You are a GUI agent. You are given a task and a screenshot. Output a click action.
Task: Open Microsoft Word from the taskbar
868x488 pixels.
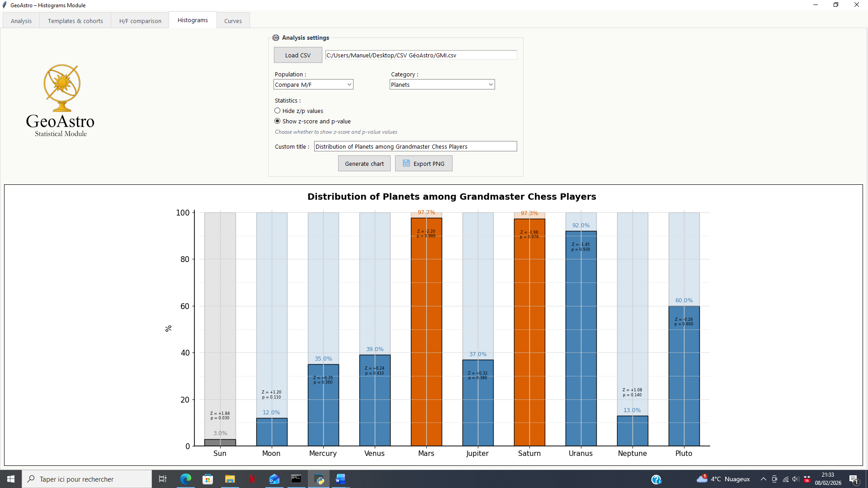click(x=340, y=479)
